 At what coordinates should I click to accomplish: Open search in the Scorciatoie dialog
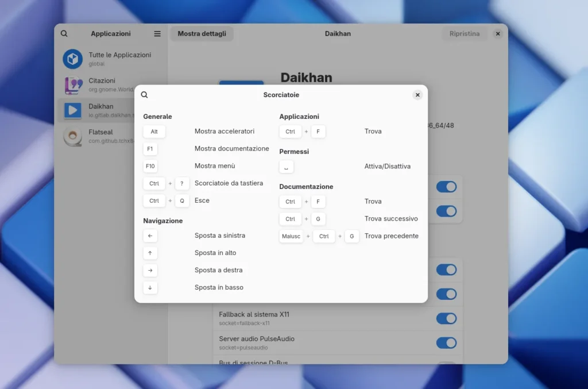pos(144,95)
